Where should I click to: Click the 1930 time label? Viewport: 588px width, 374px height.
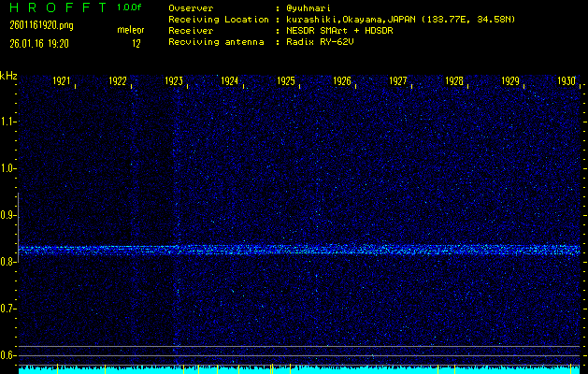[x=566, y=81]
